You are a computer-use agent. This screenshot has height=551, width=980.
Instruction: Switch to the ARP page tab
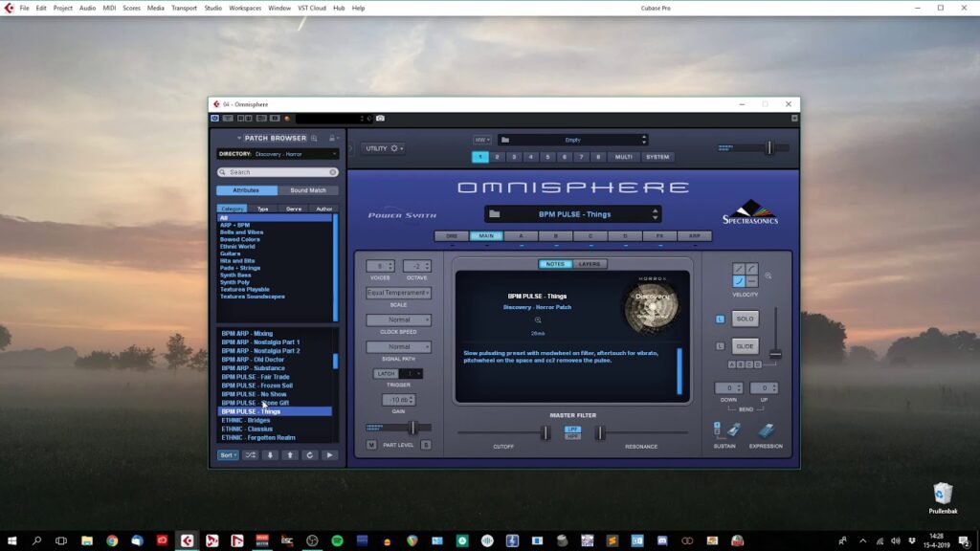[x=695, y=236]
